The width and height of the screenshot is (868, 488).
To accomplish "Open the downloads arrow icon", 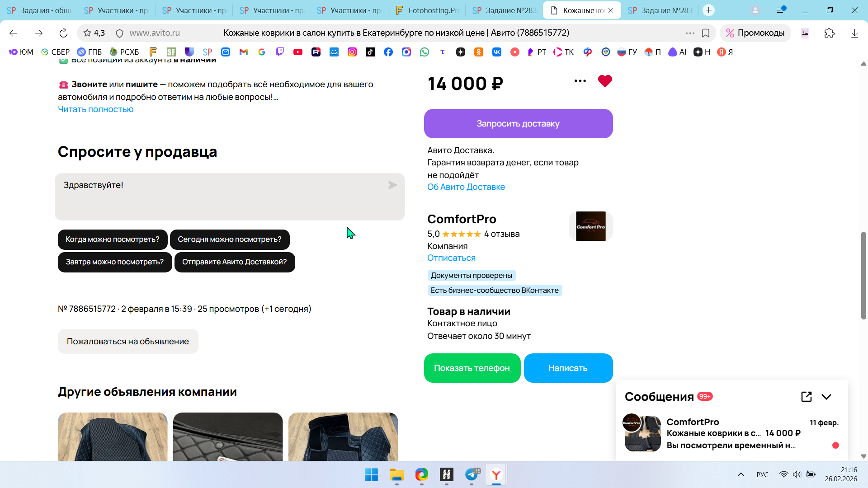I will (x=854, y=33).
